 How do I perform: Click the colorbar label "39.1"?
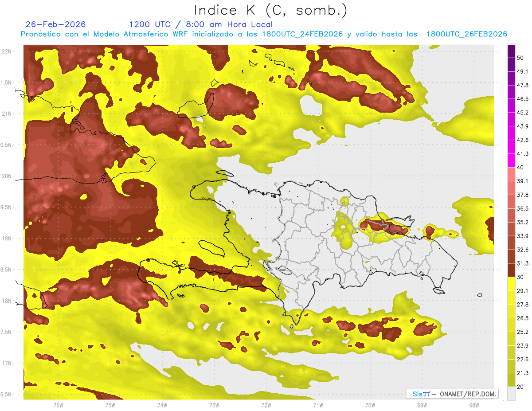pyautogui.click(x=523, y=181)
